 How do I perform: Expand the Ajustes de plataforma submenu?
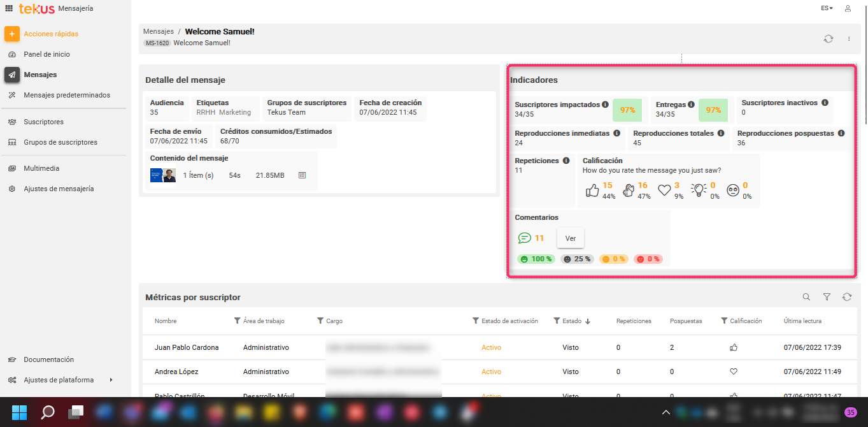pos(111,380)
